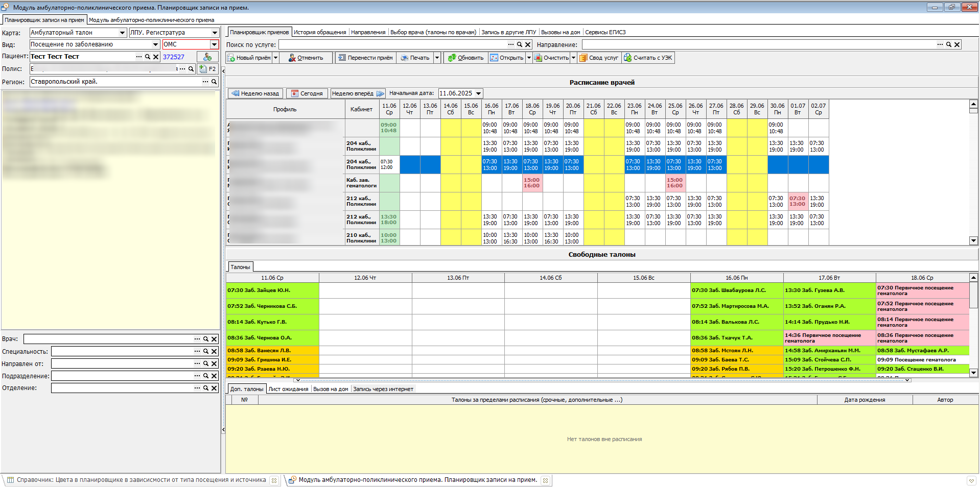This screenshot has width=980, height=487.
Task: Click the Свод услуг button
Action: [598, 58]
